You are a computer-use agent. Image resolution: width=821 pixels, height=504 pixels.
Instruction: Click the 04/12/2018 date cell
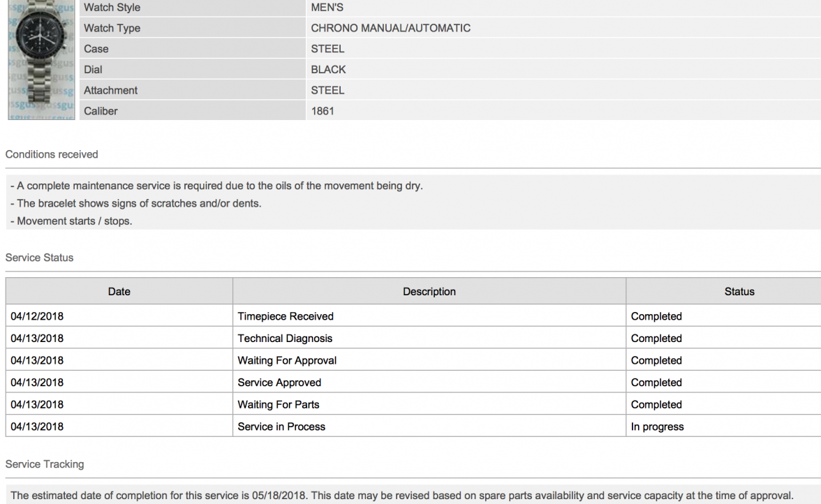click(37, 316)
